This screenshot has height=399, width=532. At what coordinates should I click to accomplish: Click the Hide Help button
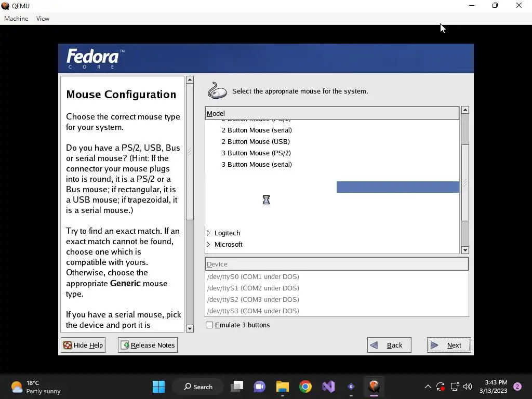click(83, 345)
